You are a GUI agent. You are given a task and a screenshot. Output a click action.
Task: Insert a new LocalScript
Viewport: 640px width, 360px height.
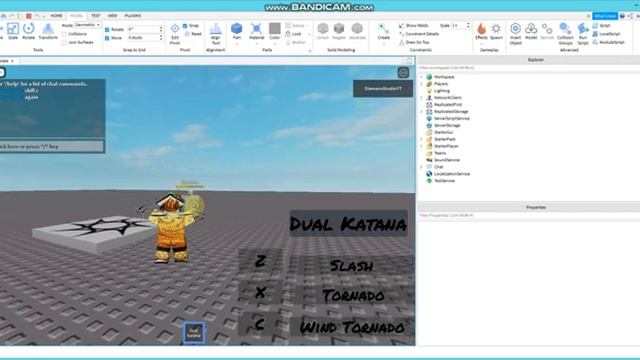pos(607,34)
